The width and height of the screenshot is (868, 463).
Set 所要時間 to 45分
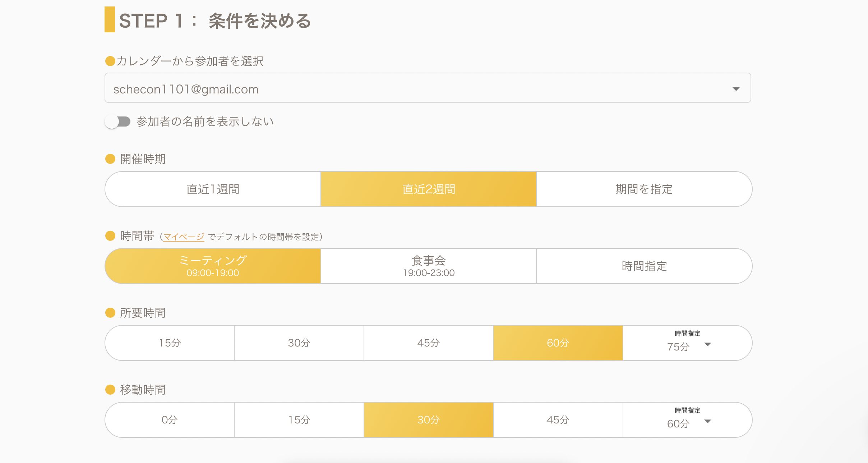coord(428,343)
